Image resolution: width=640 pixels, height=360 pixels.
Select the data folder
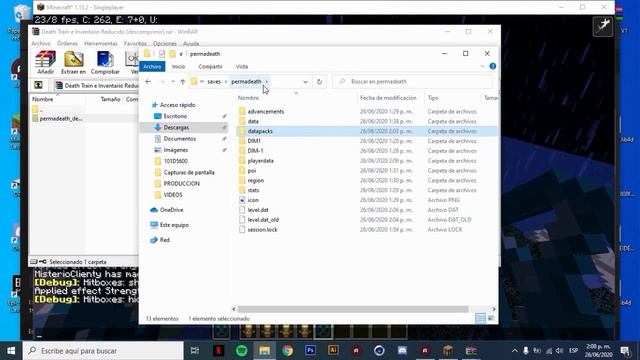(253, 121)
